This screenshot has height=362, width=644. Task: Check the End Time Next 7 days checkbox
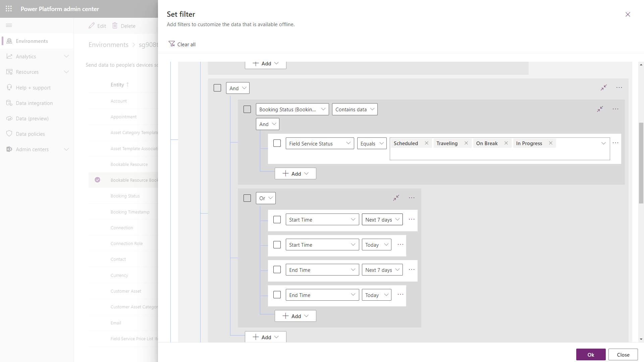pos(277,270)
